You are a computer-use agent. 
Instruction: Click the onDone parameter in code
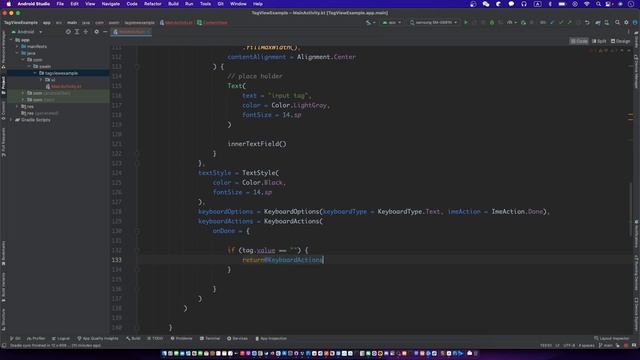224,231
